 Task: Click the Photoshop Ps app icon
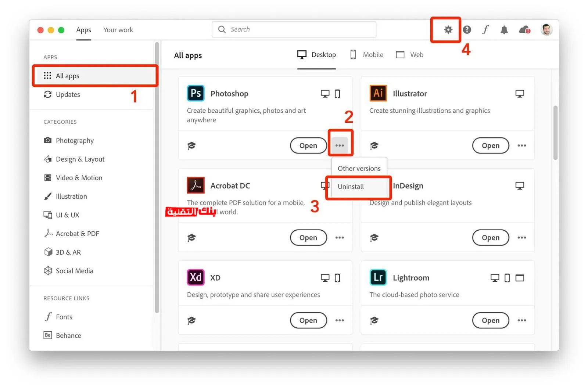click(196, 93)
